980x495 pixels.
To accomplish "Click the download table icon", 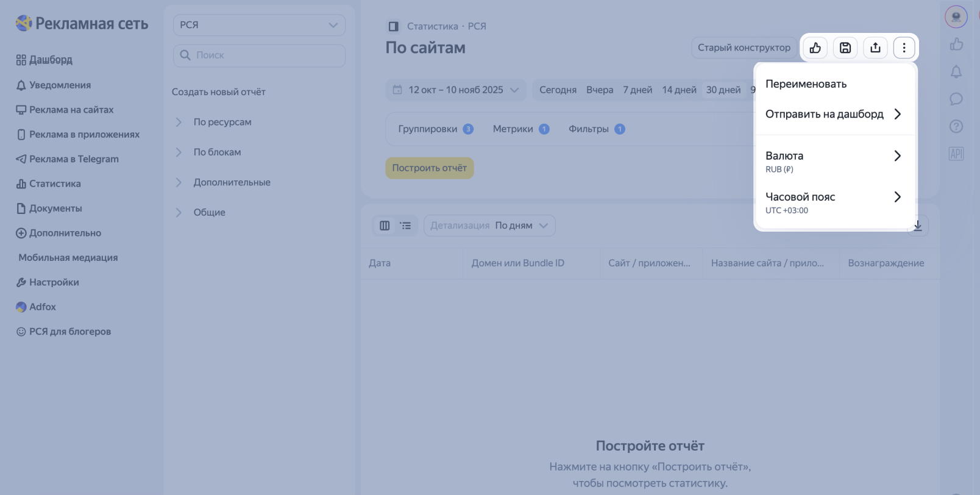I will click(918, 226).
